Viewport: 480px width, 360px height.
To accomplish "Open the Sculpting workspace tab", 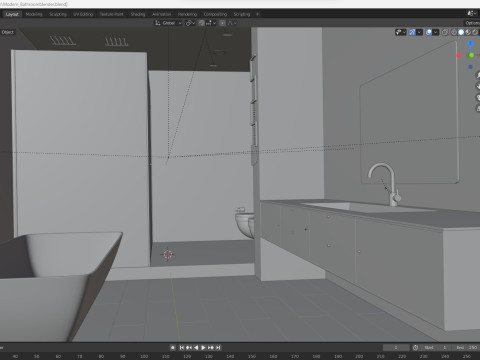I will coord(58,14).
